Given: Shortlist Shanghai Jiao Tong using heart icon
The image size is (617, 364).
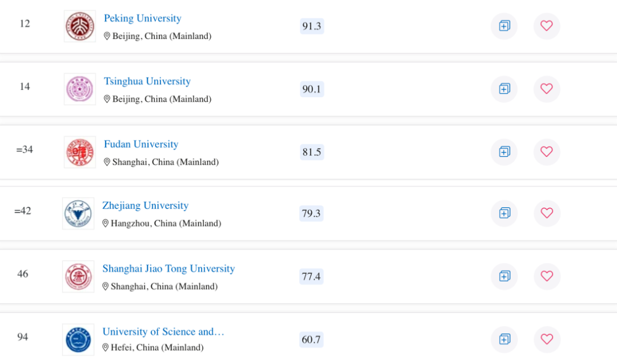Looking at the screenshot, I should pyautogui.click(x=547, y=276).
